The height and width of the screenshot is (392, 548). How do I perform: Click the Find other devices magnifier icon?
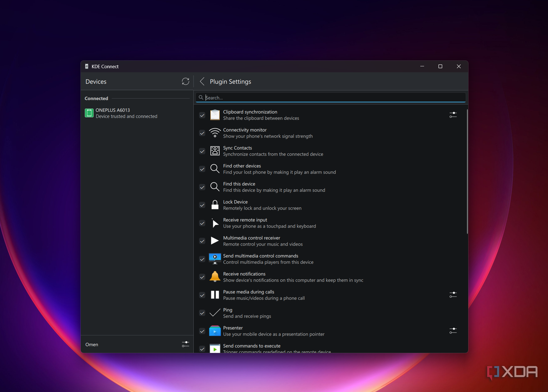click(x=215, y=169)
